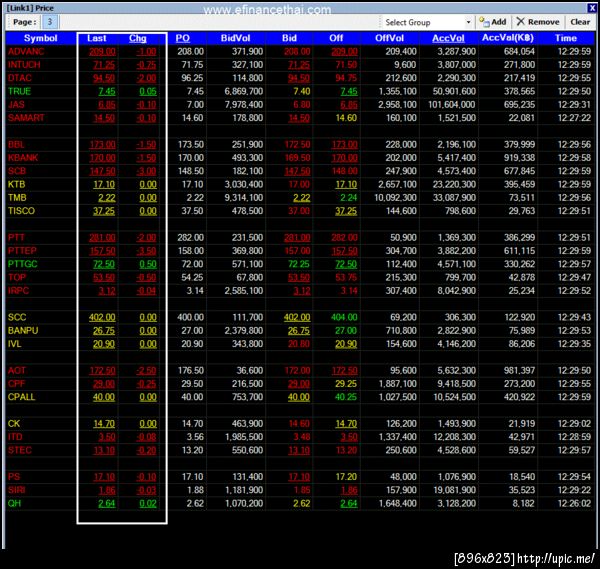Click TRUE BidVol 6,869,700
The image size is (600, 569).
[244, 91]
